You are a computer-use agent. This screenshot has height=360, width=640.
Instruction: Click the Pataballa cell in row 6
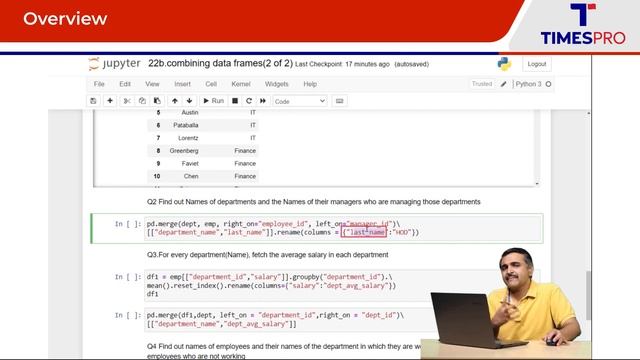(x=186, y=125)
